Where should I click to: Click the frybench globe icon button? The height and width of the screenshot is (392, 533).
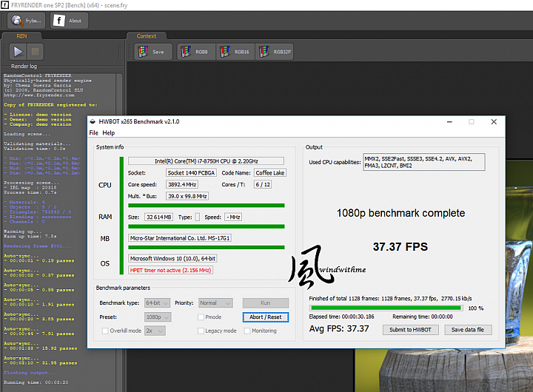(x=27, y=21)
